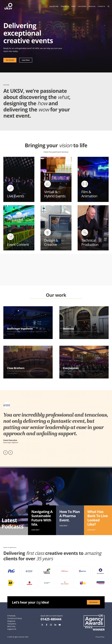Viewport: 112px width, 644px height.
Task: Click the Boehringer Ingelheim testimonial logo
Action: tap(7, 405)
